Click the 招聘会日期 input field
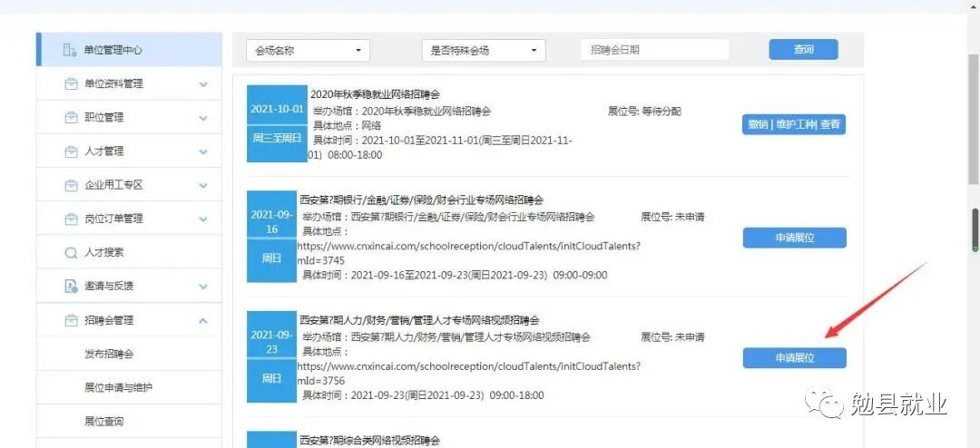The width and height of the screenshot is (980, 448). pos(654,50)
